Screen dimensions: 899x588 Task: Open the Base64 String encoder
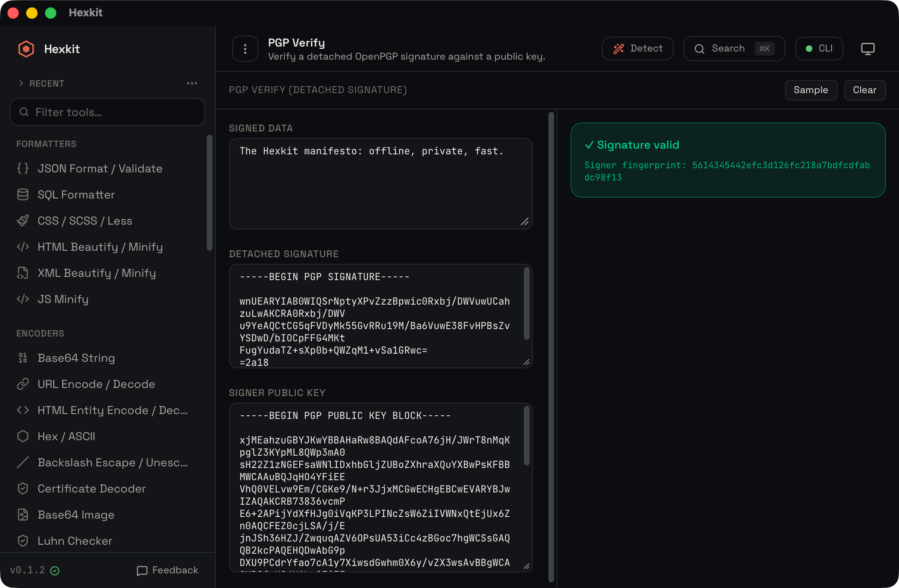pos(107,358)
